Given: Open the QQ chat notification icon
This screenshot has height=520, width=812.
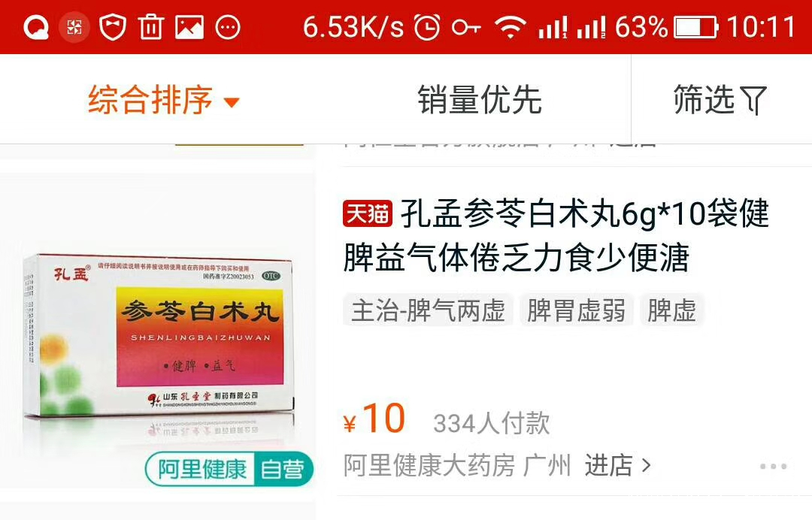Looking at the screenshot, I should click(36, 27).
